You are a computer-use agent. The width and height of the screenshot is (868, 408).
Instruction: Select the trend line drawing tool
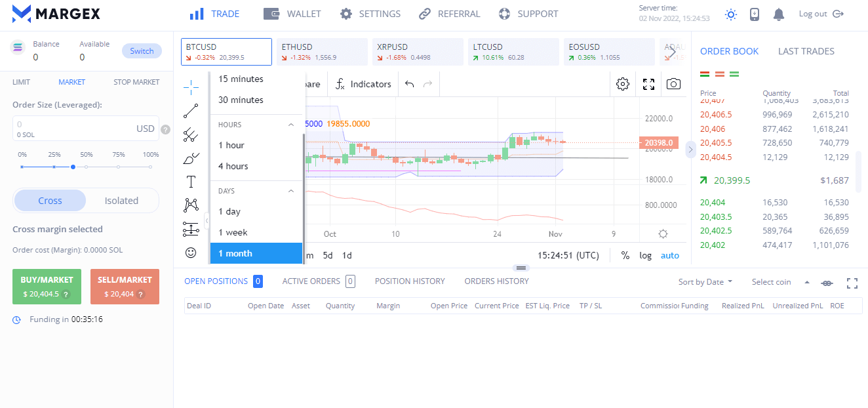coord(191,110)
